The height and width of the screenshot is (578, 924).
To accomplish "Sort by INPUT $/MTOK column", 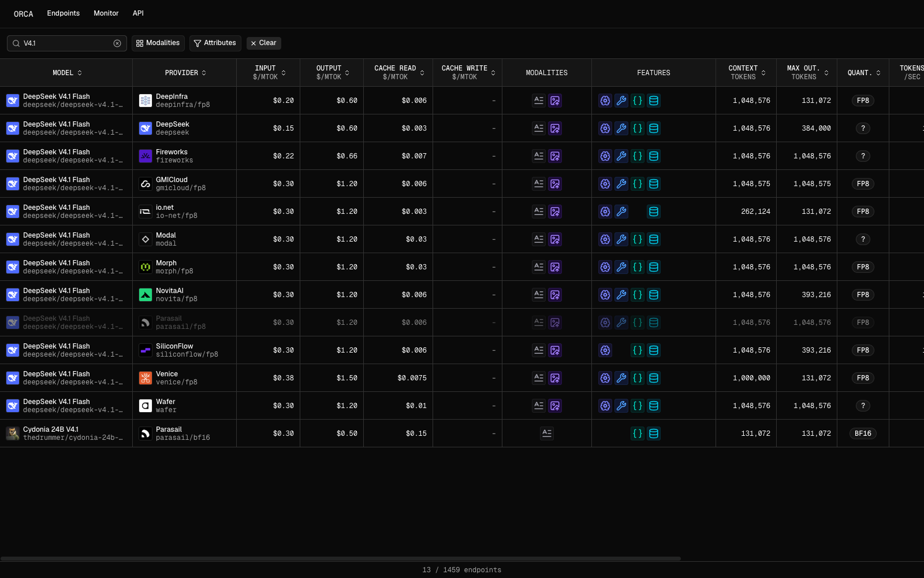I will 269,73.
